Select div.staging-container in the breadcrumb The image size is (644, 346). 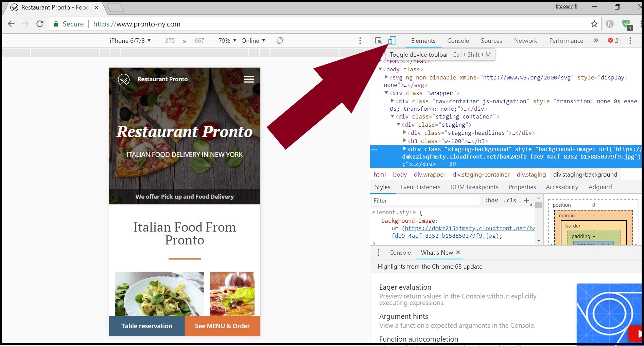click(x=481, y=175)
